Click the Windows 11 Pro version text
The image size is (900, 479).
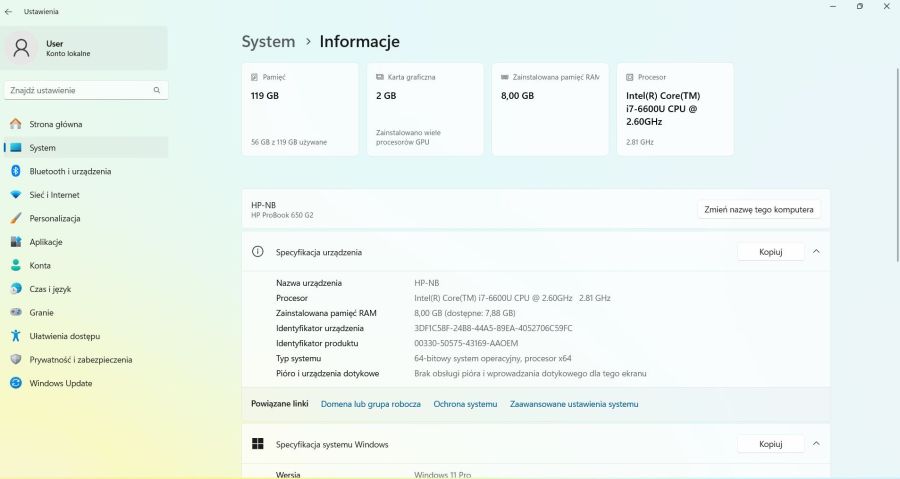click(x=443, y=474)
